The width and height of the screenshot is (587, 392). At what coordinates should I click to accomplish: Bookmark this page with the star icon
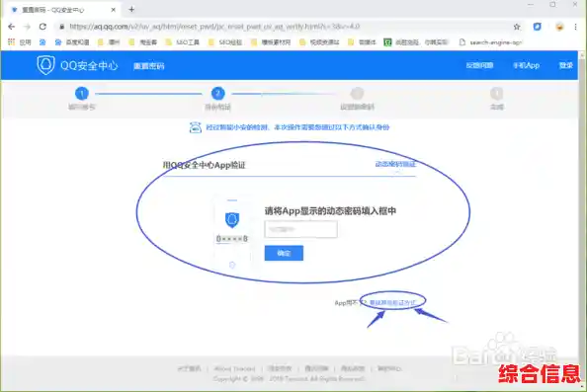click(517, 27)
